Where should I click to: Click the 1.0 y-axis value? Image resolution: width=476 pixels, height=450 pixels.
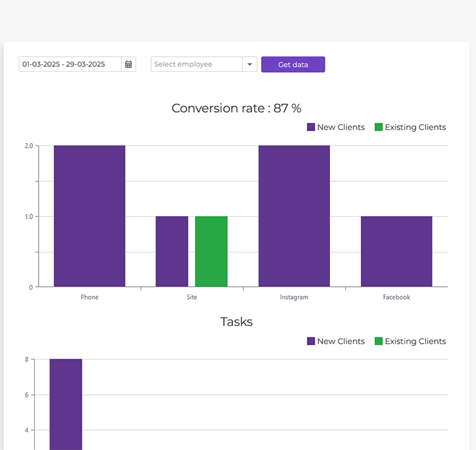[x=29, y=217]
